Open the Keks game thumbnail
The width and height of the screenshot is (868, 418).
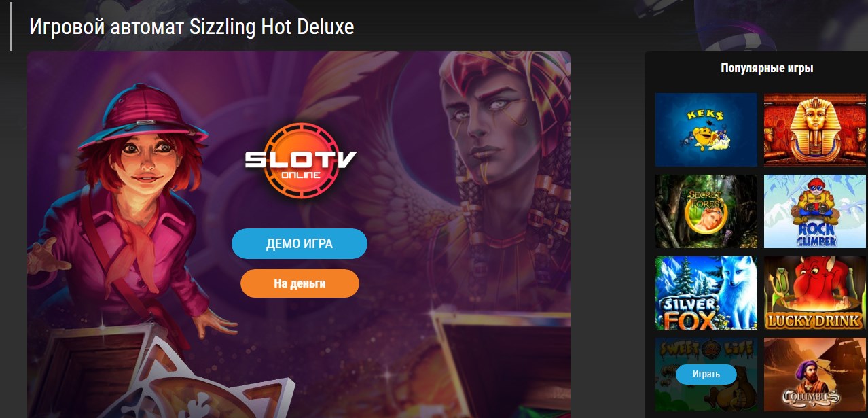coord(706,130)
